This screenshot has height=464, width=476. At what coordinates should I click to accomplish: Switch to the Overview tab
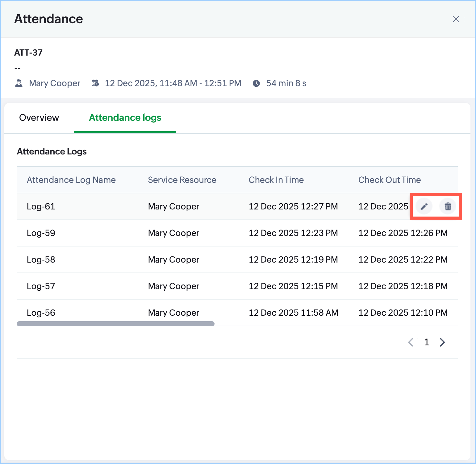click(39, 118)
